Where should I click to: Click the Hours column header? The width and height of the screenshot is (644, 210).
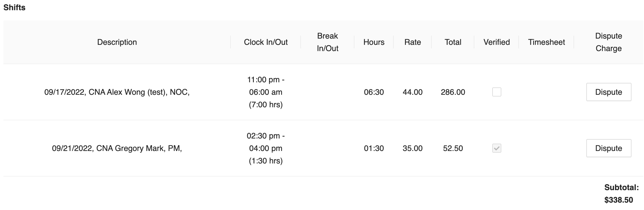(374, 42)
